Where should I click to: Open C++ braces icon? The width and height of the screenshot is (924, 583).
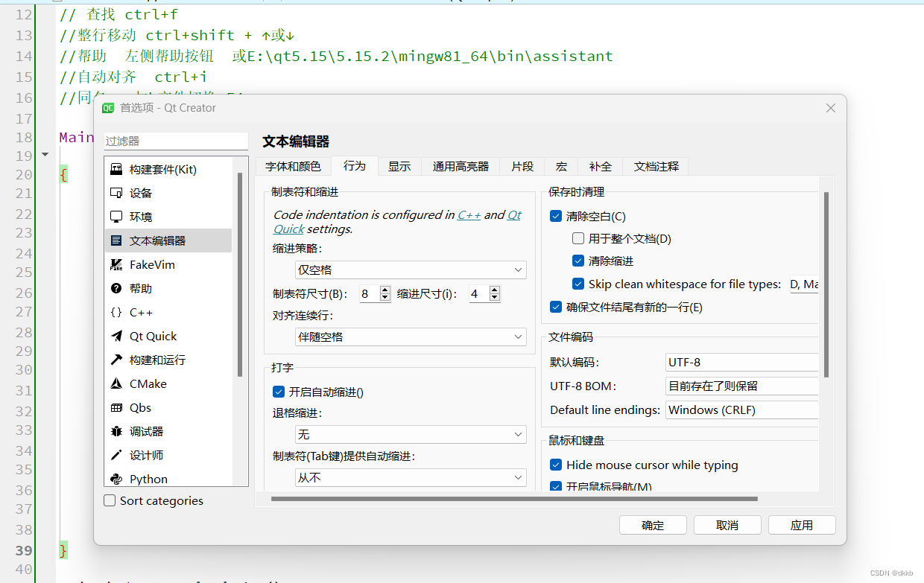(116, 312)
